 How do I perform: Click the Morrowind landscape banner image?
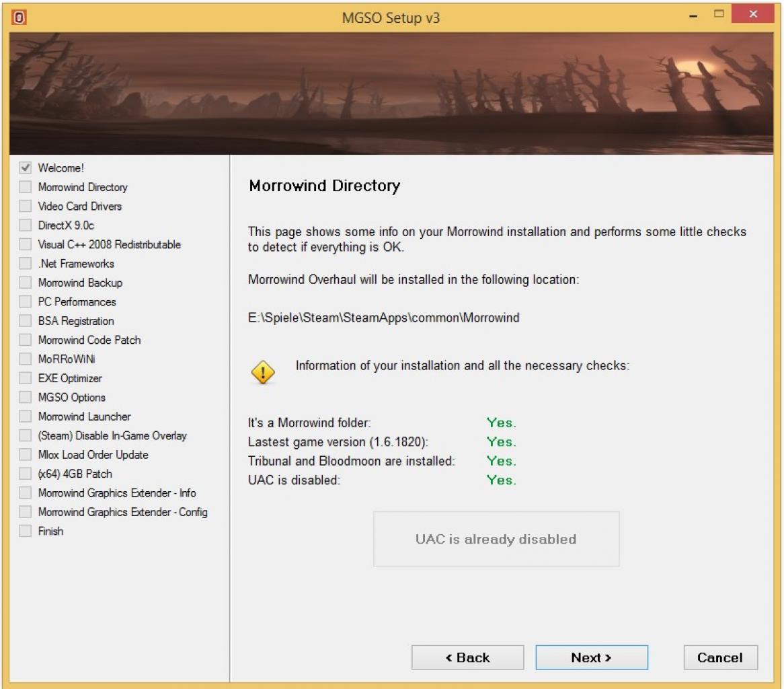(391, 94)
